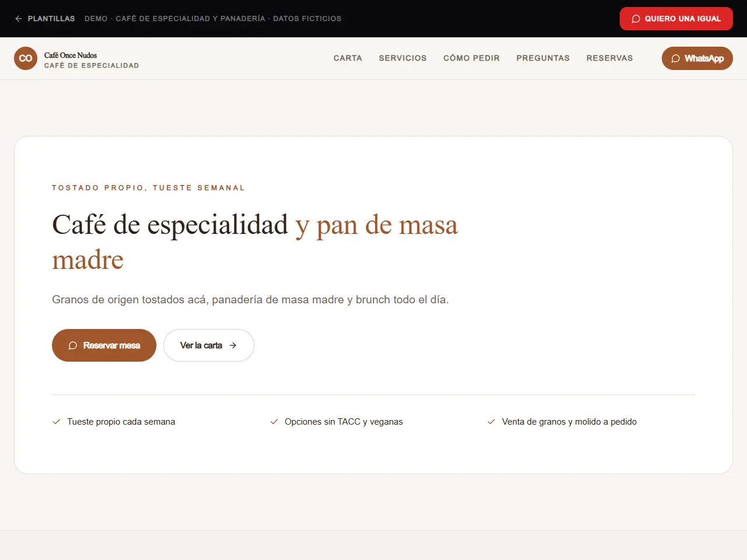Click the Quiero una igual button

[676, 19]
